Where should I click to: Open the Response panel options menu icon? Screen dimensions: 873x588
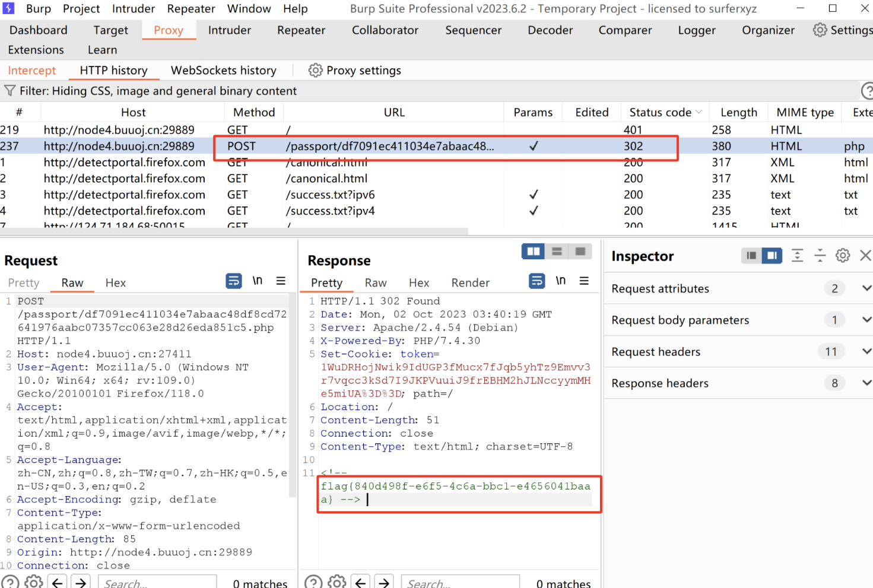pyautogui.click(x=585, y=281)
